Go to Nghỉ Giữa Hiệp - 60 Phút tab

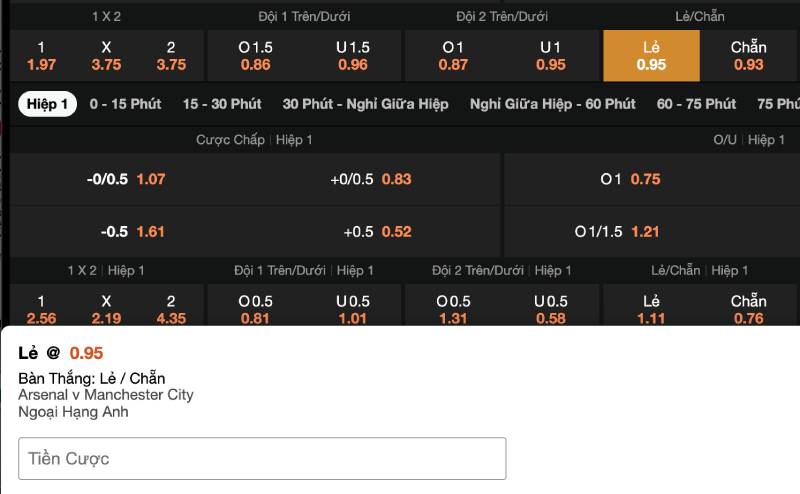coord(552,104)
